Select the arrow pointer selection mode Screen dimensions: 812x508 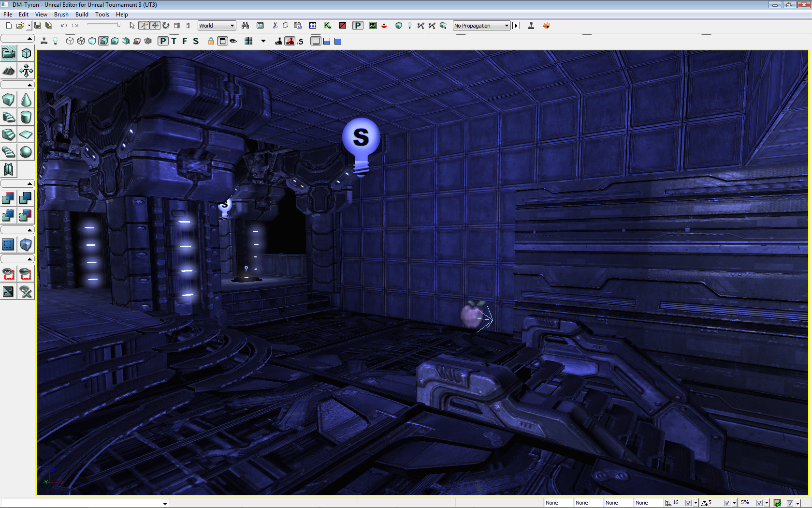click(x=132, y=26)
